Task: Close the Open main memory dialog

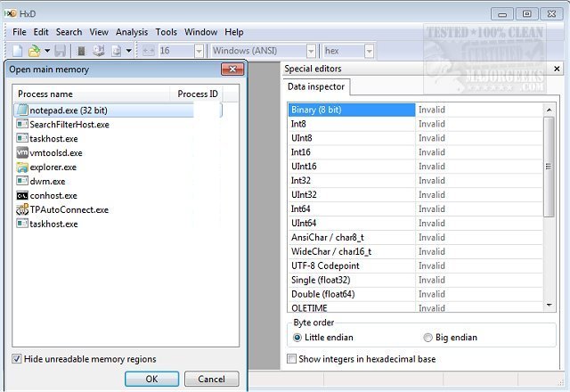Action: pyautogui.click(x=232, y=69)
